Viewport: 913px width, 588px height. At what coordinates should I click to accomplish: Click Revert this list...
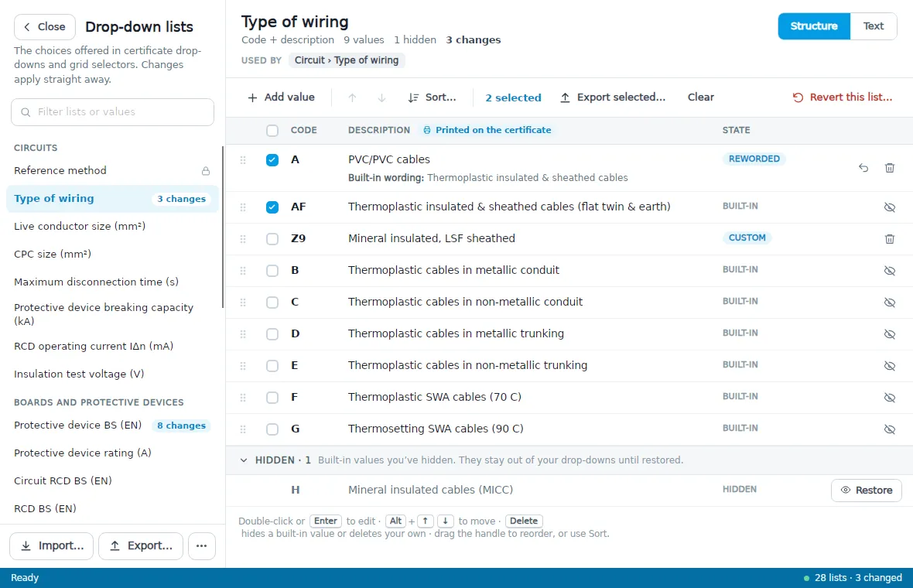tap(842, 97)
